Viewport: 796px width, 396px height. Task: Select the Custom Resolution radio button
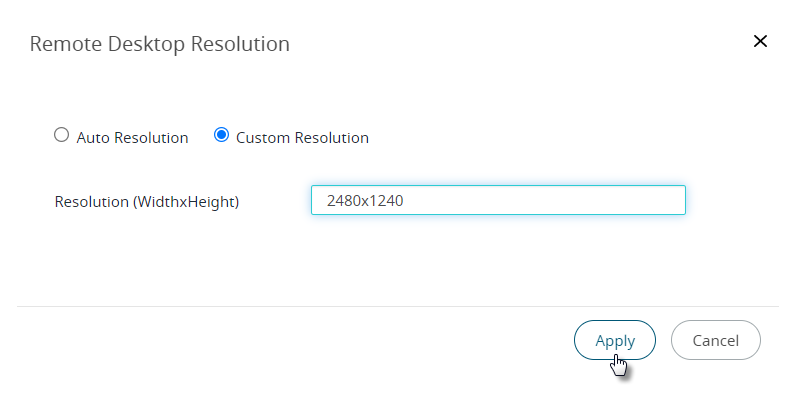tap(221, 135)
